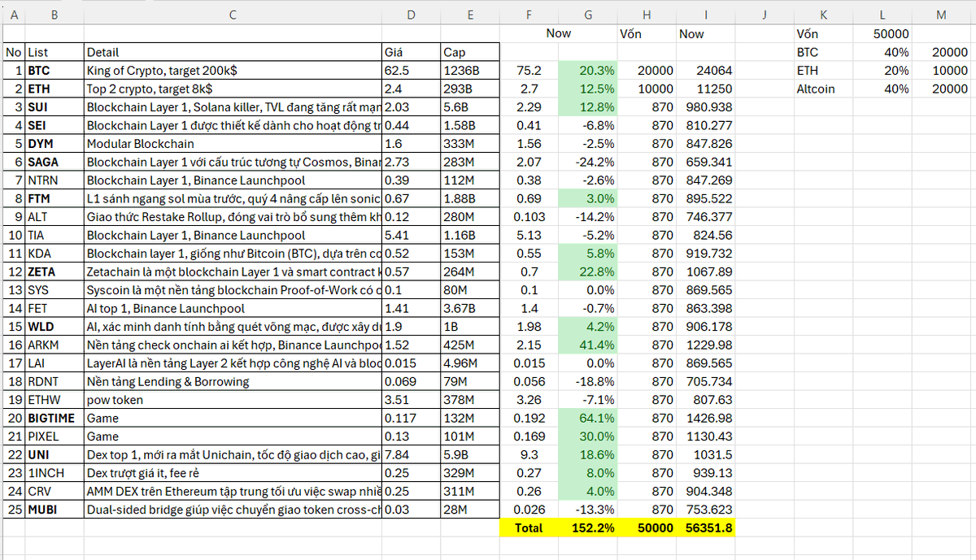The image size is (976, 560).
Task: Select the 75.2 current price cell
Action: [529, 70]
